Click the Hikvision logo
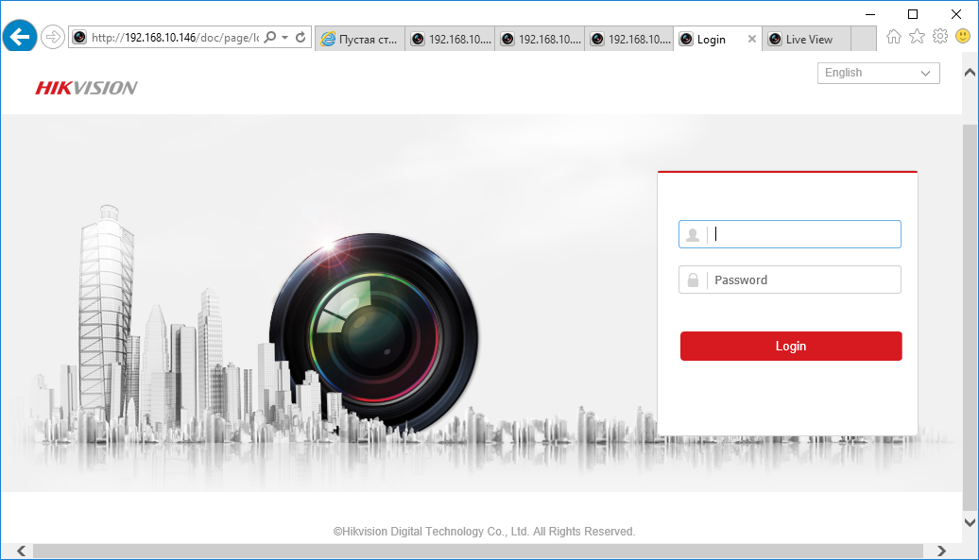Viewport: 979px width, 560px height. pos(86,88)
